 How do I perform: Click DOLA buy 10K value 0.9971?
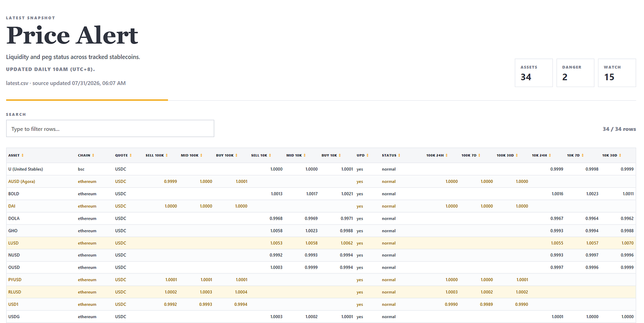tap(347, 218)
